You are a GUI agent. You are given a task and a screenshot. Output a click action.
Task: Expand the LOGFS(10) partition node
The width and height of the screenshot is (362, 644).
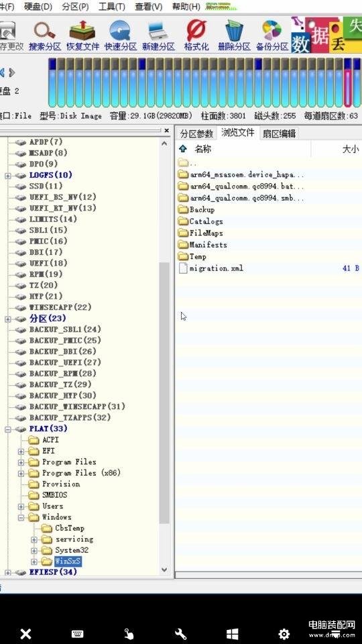click(8, 175)
